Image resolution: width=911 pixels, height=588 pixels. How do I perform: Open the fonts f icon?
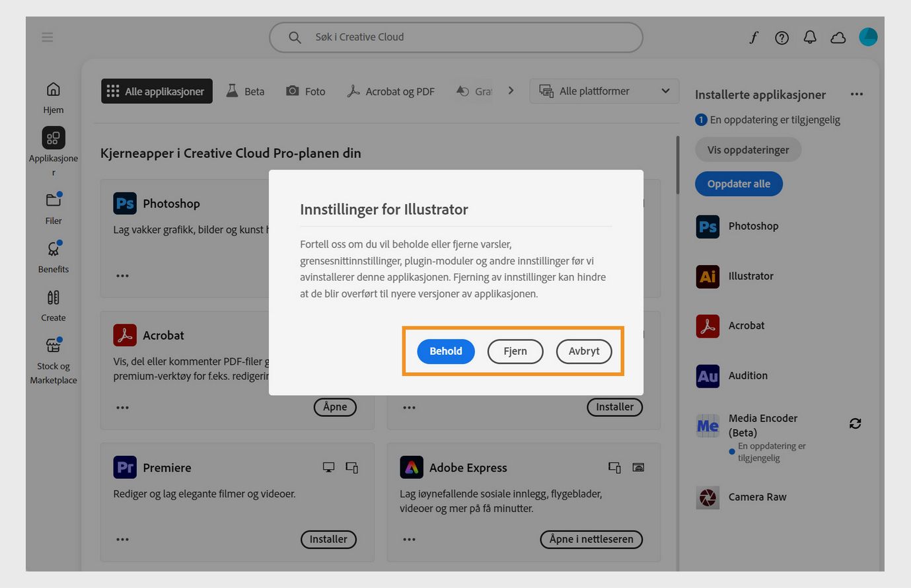(754, 38)
